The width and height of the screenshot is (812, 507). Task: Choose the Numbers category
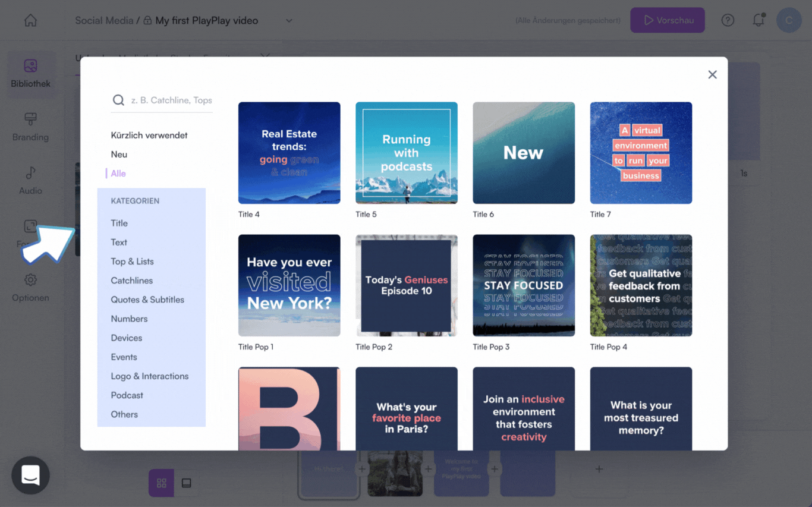point(129,319)
